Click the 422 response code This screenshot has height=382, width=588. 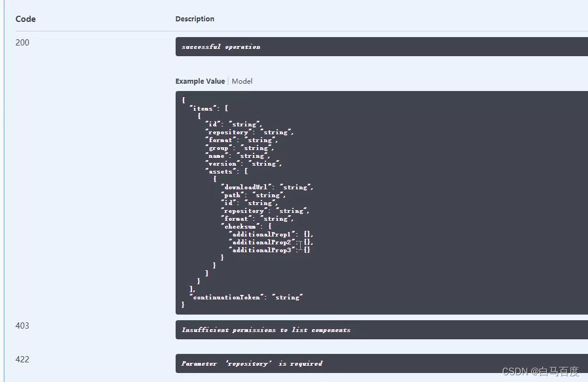tap(22, 360)
